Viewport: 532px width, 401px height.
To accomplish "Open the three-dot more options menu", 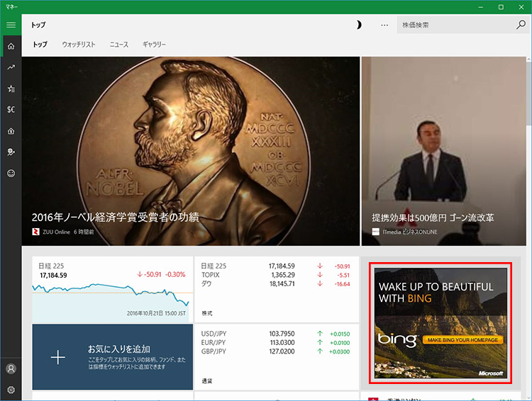I will coord(384,25).
